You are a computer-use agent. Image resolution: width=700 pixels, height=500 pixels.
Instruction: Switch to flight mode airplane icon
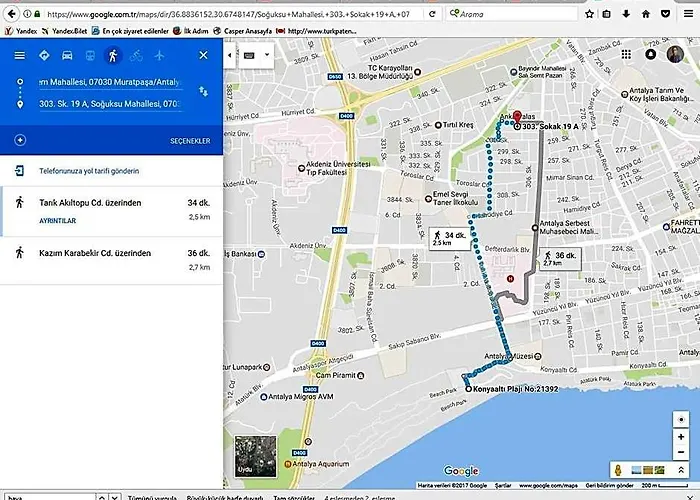click(159, 55)
